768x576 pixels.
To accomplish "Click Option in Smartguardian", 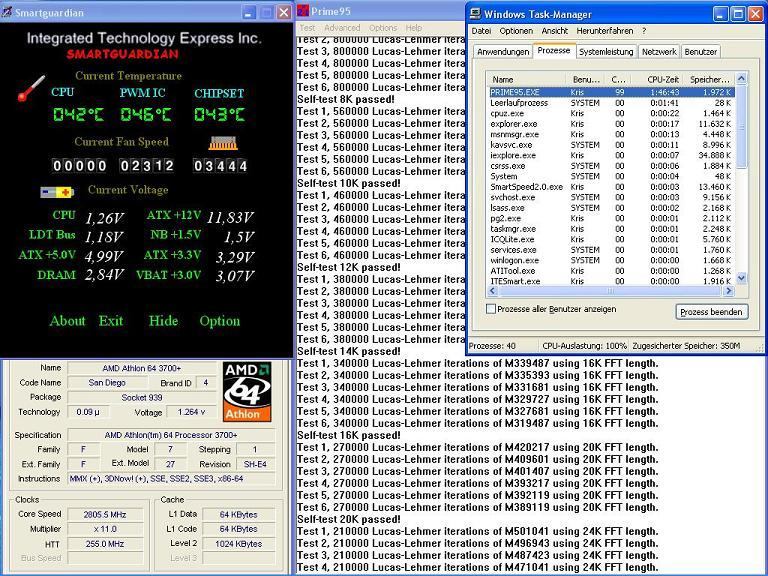I will pyautogui.click(x=219, y=321).
